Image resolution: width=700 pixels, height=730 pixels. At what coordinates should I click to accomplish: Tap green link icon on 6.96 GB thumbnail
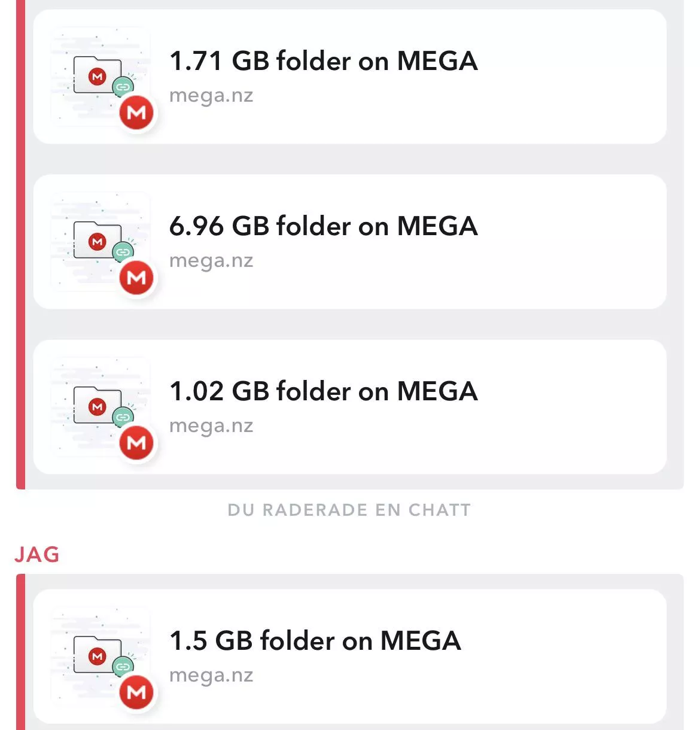[x=123, y=252]
